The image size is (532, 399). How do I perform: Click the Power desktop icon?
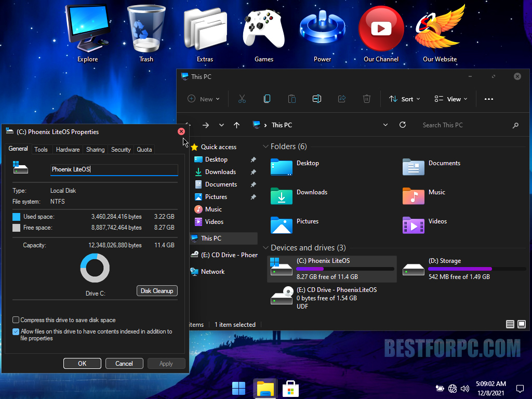coord(322,33)
